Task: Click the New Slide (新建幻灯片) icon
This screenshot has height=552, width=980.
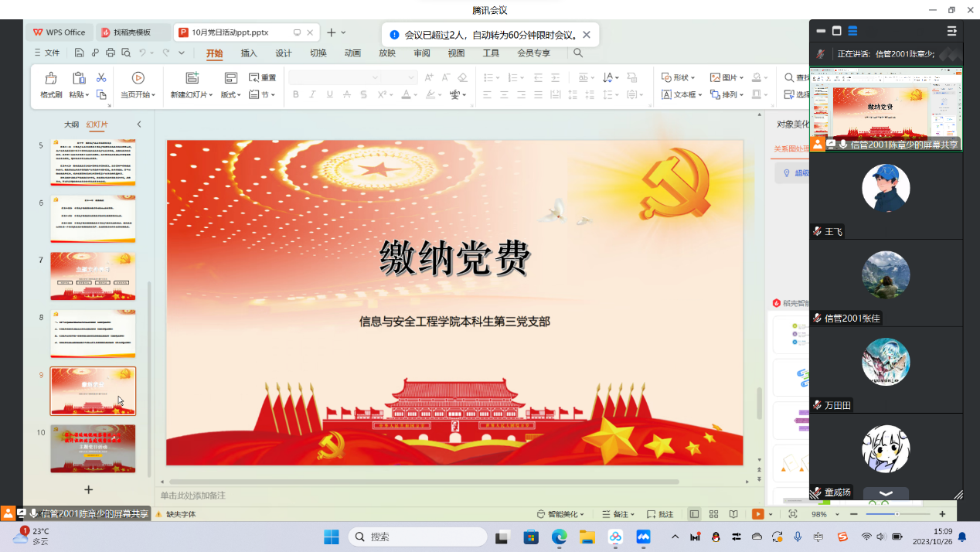Action: pyautogui.click(x=192, y=78)
